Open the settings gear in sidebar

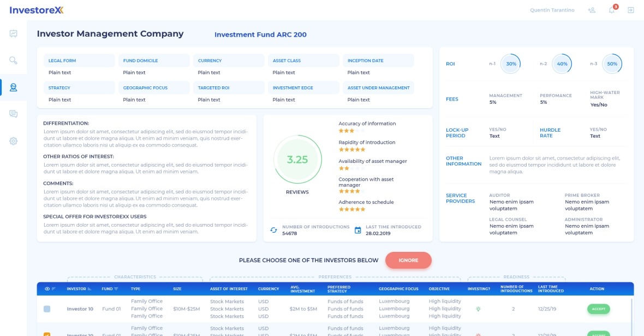click(13, 141)
